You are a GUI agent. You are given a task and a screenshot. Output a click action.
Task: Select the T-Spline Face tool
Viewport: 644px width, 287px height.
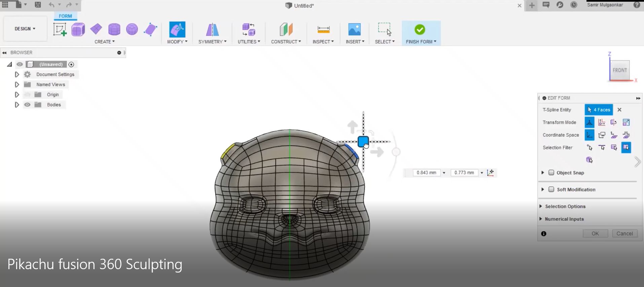(150, 29)
